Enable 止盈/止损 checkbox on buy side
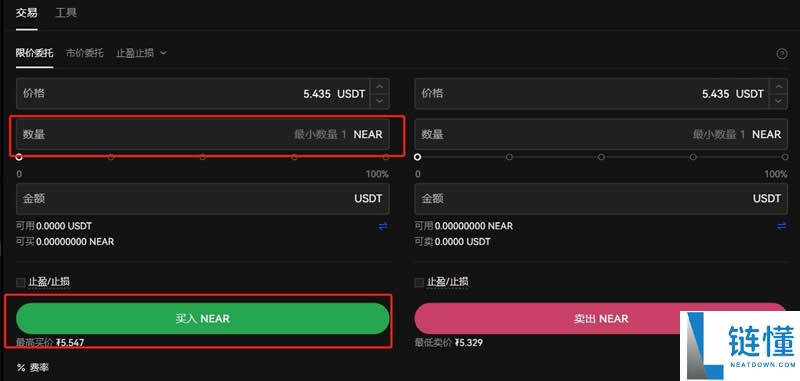800x381 pixels. tap(20, 282)
